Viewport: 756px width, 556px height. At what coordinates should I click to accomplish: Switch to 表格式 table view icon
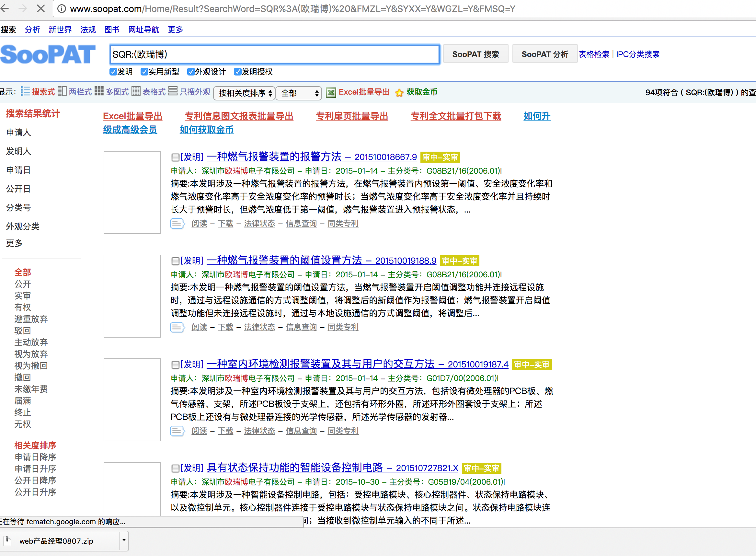(x=136, y=91)
